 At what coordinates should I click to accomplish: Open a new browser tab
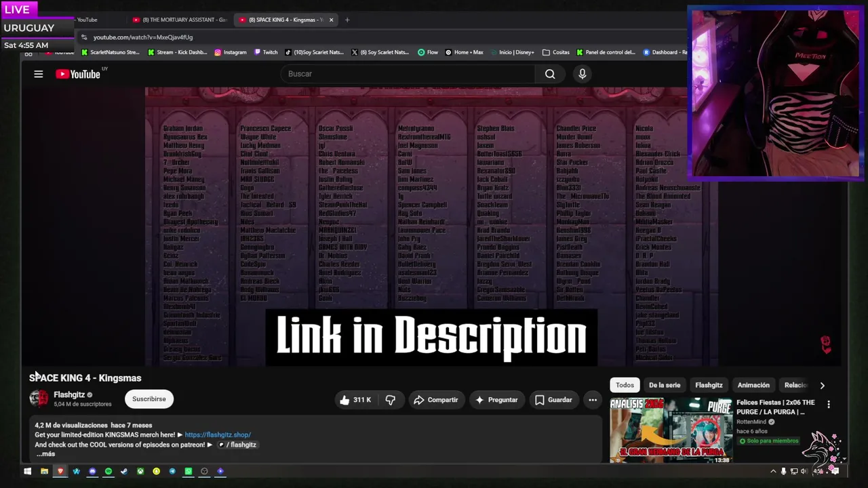click(347, 20)
